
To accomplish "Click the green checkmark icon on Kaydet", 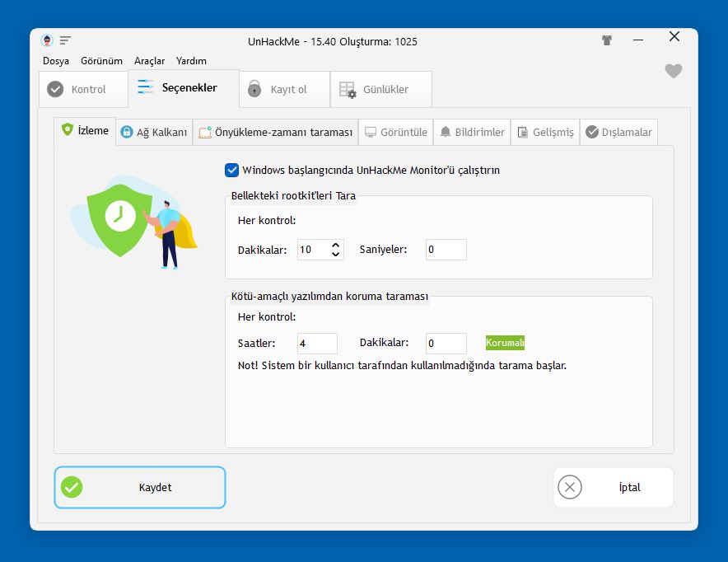I will click(72, 487).
